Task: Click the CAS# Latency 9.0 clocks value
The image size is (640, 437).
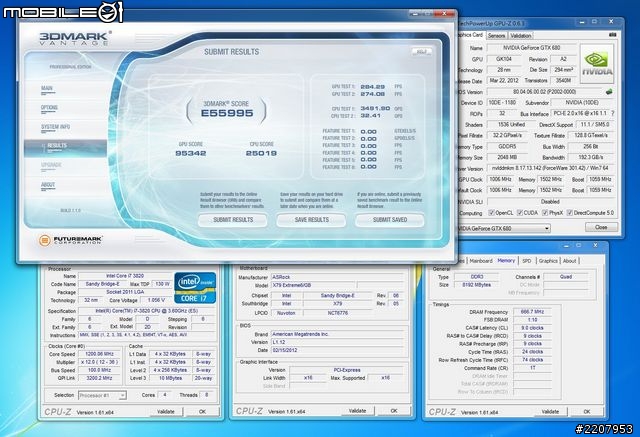Action: click(532, 328)
